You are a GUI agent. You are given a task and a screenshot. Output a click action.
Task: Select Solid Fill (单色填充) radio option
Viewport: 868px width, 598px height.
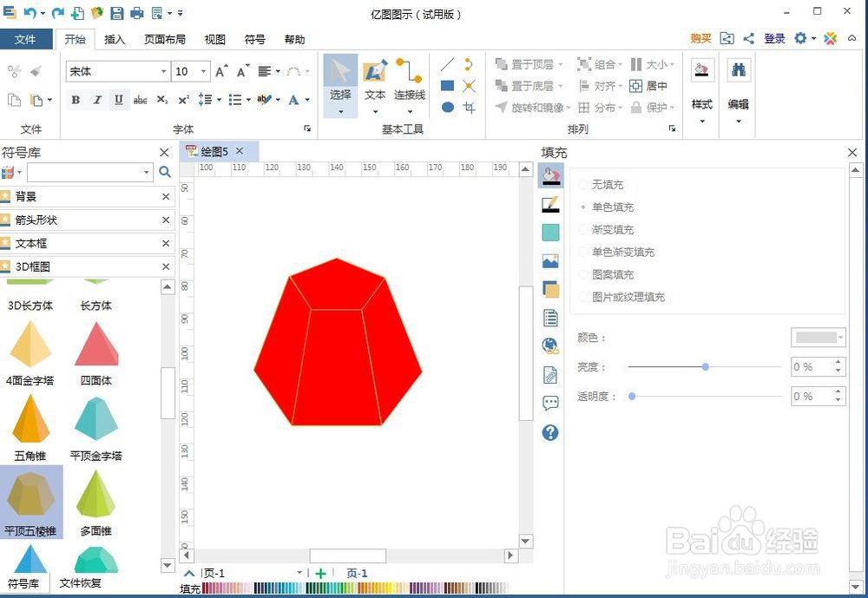tap(606, 207)
